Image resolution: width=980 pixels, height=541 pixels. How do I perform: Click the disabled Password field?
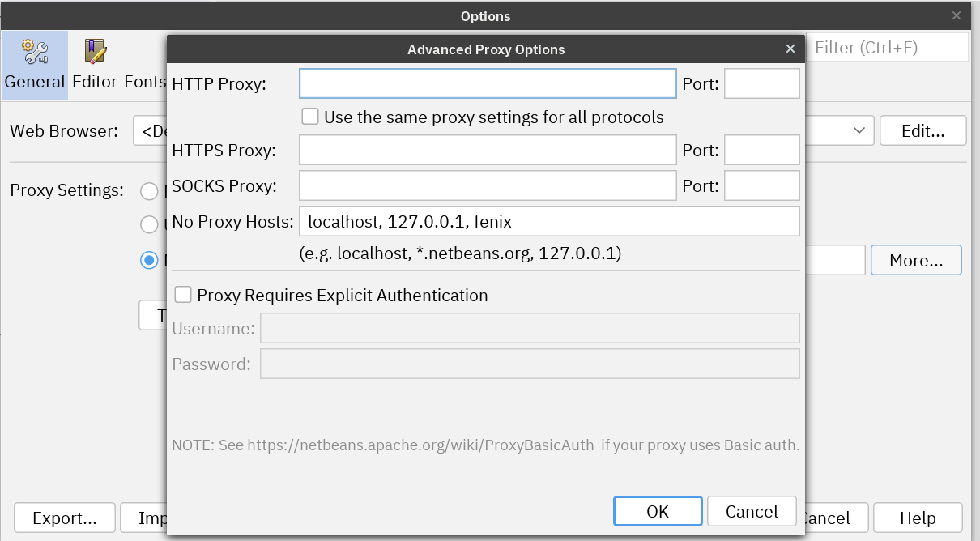tap(530, 364)
